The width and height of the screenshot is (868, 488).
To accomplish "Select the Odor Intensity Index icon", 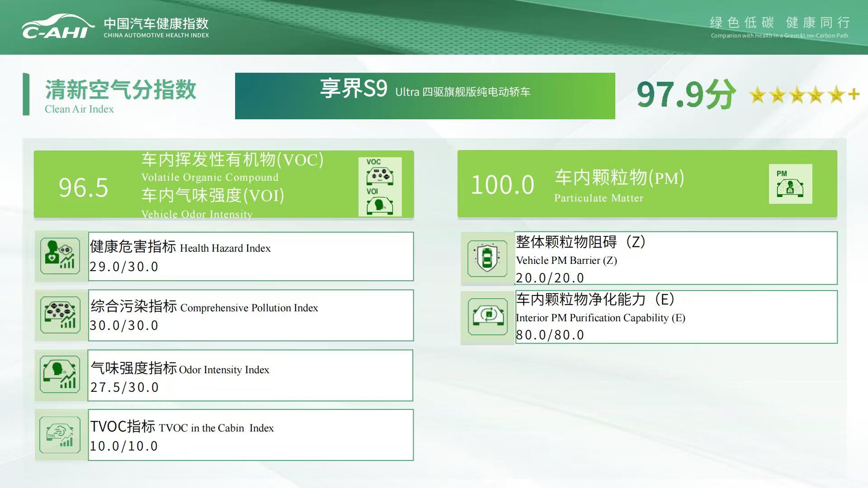I will (x=60, y=375).
